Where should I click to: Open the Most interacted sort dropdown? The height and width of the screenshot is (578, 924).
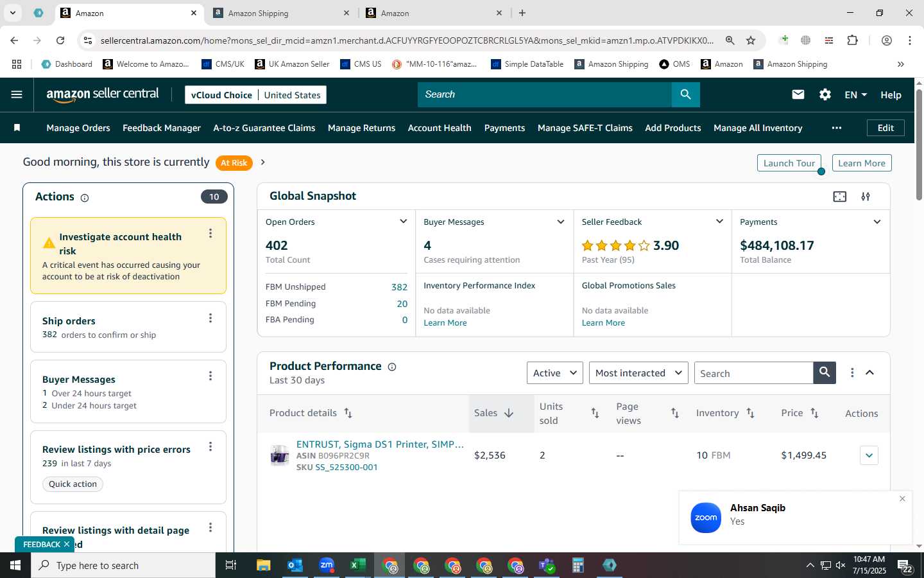(638, 372)
